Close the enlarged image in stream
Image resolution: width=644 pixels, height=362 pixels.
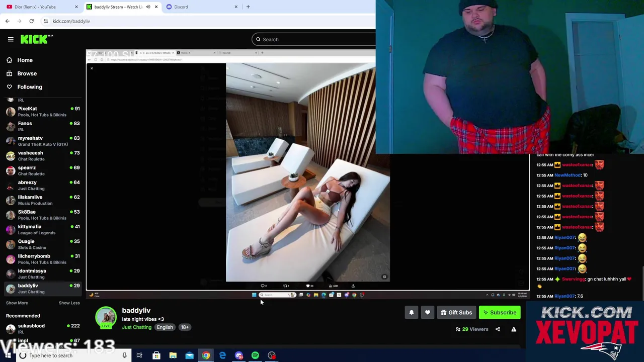[x=92, y=68]
